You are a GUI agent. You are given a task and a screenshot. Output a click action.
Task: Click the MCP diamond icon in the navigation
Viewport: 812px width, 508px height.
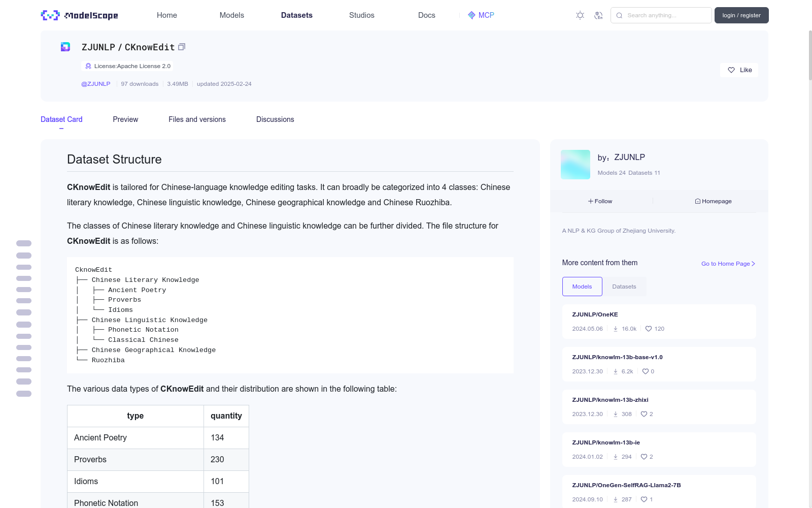[x=471, y=15]
